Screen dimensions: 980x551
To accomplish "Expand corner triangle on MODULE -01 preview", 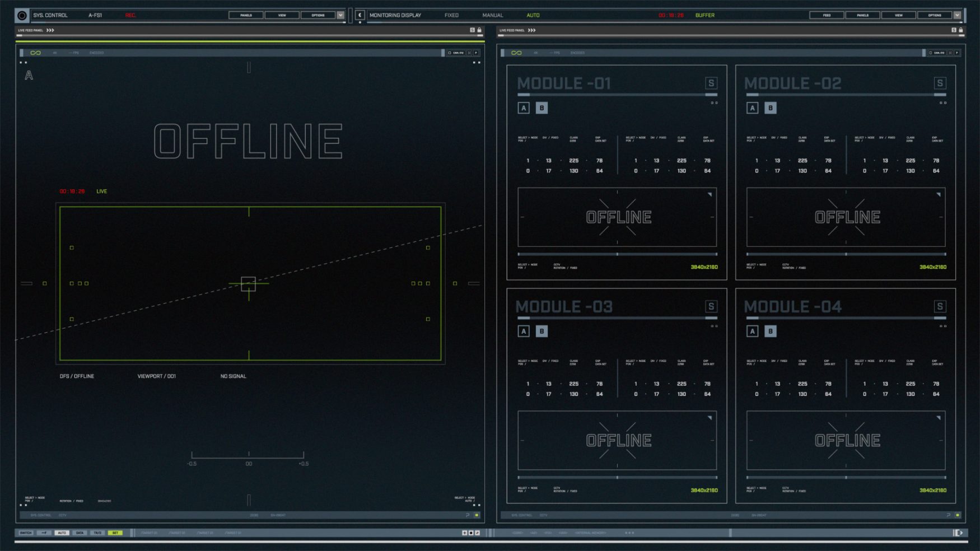I will (x=710, y=194).
